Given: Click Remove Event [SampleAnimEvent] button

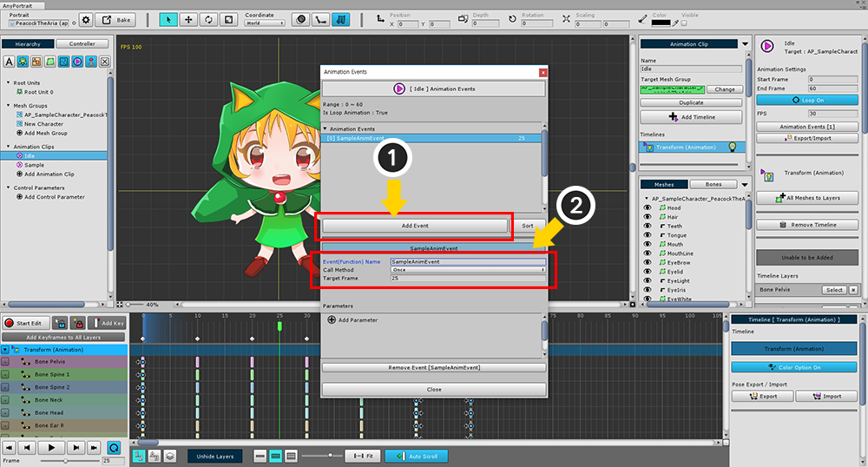Looking at the screenshot, I should click(434, 367).
